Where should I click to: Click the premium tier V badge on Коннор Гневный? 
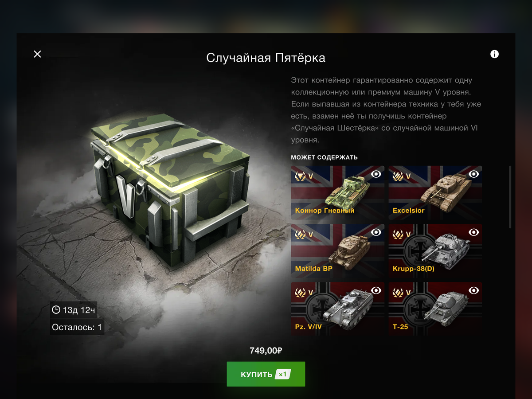point(304,176)
